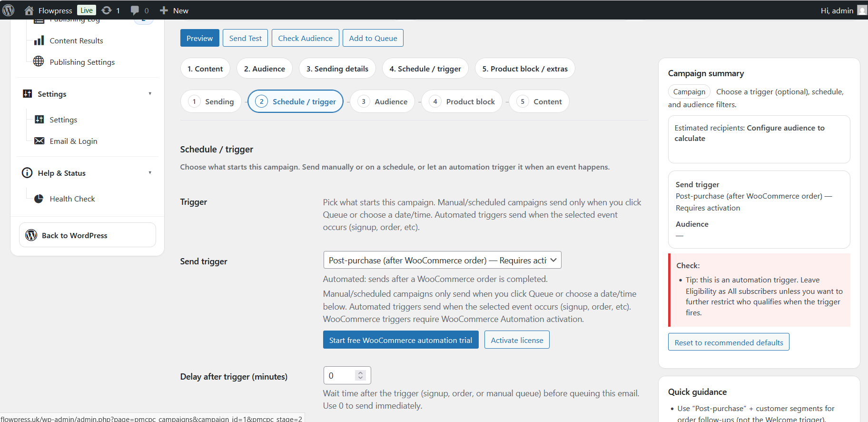This screenshot has width=868, height=422.
Task: Click Activate license button
Action: pos(517,340)
